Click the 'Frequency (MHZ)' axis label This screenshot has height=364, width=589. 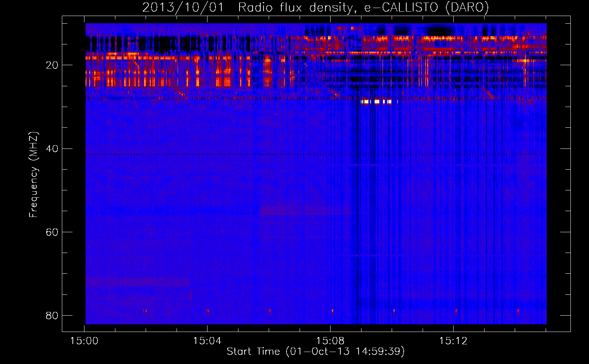click(x=33, y=175)
